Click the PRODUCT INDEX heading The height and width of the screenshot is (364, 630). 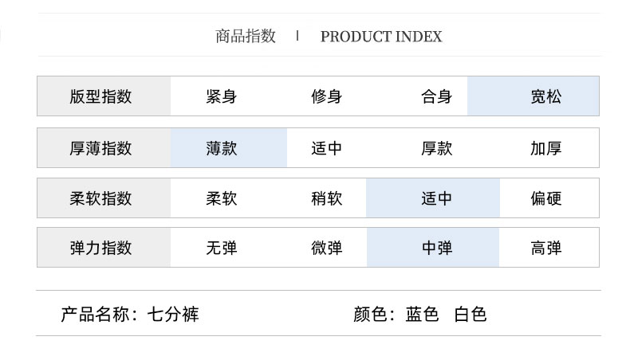(x=380, y=37)
